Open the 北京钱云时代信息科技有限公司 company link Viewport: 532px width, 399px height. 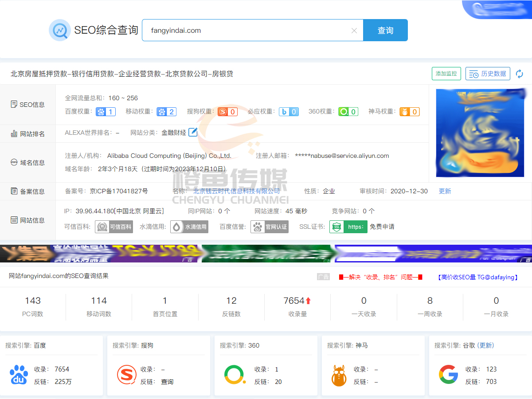point(237,191)
